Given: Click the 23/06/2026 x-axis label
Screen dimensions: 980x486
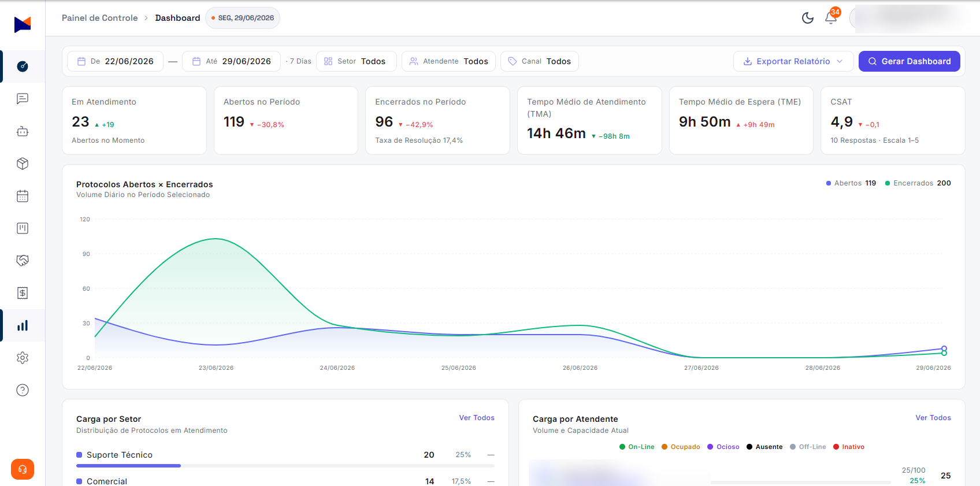Looking at the screenshot, I should coord(216,368).
